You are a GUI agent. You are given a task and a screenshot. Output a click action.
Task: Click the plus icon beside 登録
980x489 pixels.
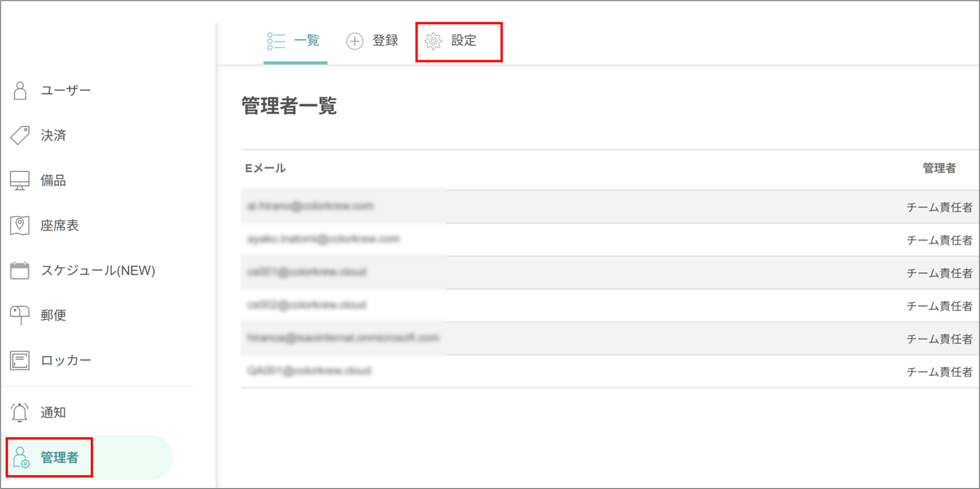coord(355,41)
